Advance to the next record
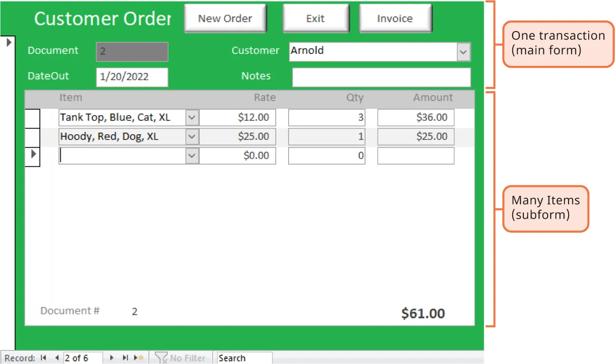615x364 pixels. (x=111, y=358)
